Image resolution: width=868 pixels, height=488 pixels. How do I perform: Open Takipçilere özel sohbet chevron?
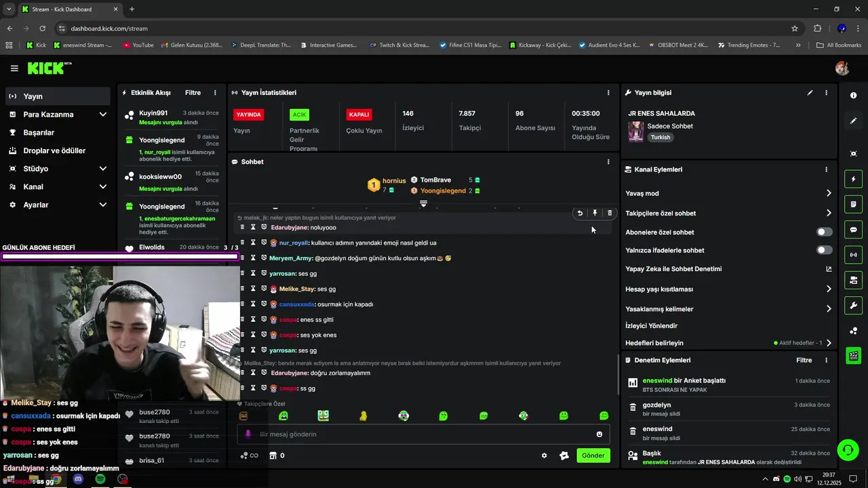pyautogui.click(x=829, y=213)
